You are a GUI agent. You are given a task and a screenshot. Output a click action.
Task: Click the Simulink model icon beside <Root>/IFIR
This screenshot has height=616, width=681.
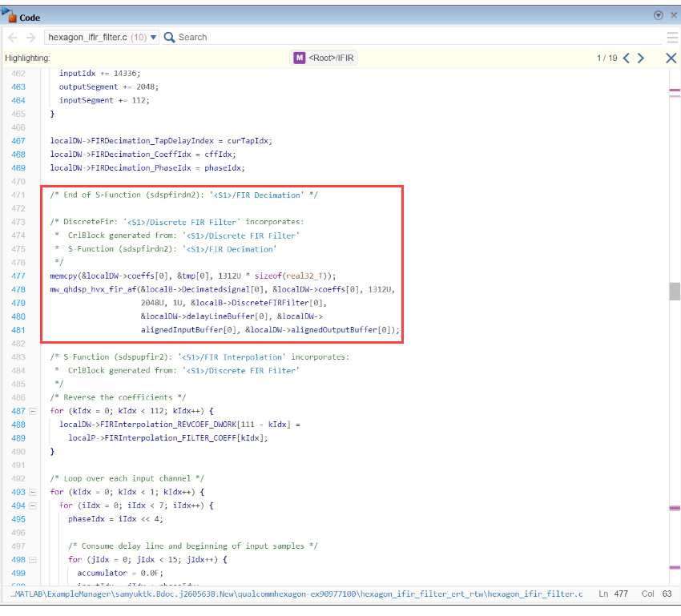[x=300, y=58]
